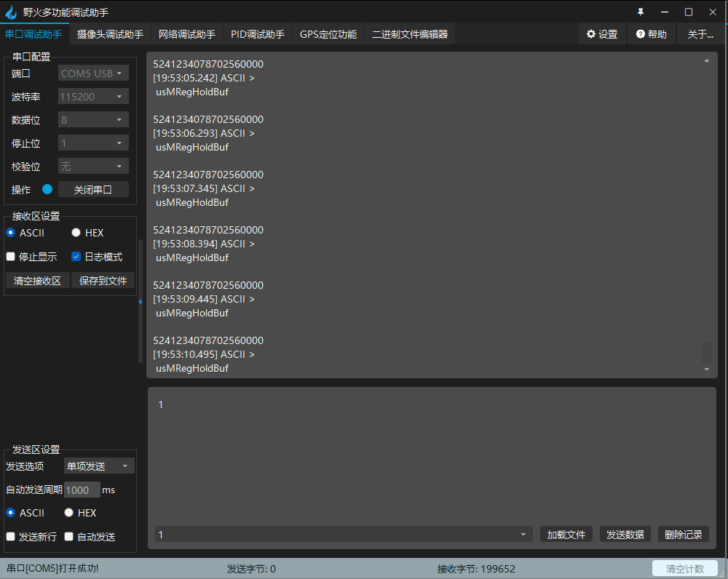Image resolution: width=728 pixels, height=579 pixels.
Task: Switch to 二进制文件编辑器 tab
Action: (x=409, y=34)
